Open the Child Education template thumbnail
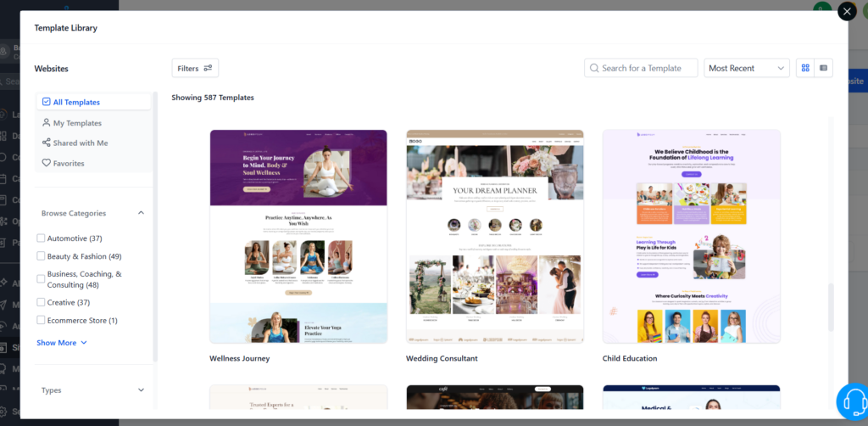868x426 pixels. (692, 237)
